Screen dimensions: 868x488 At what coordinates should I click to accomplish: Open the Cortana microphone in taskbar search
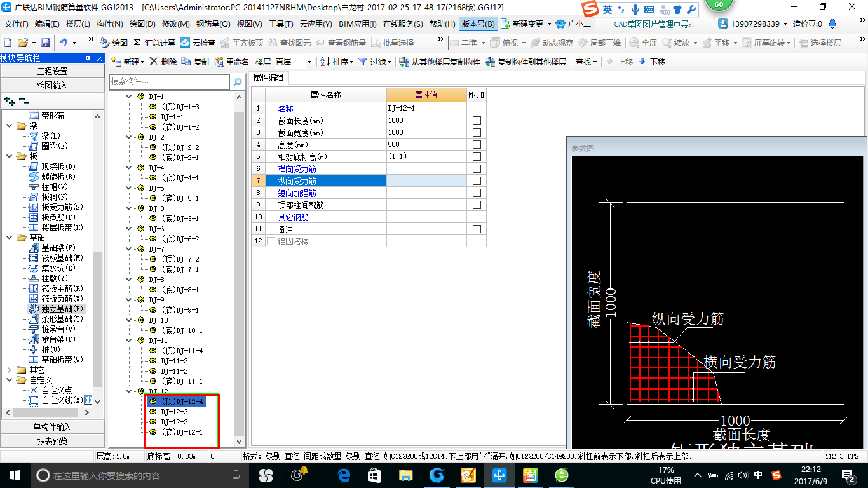point(236,475)
